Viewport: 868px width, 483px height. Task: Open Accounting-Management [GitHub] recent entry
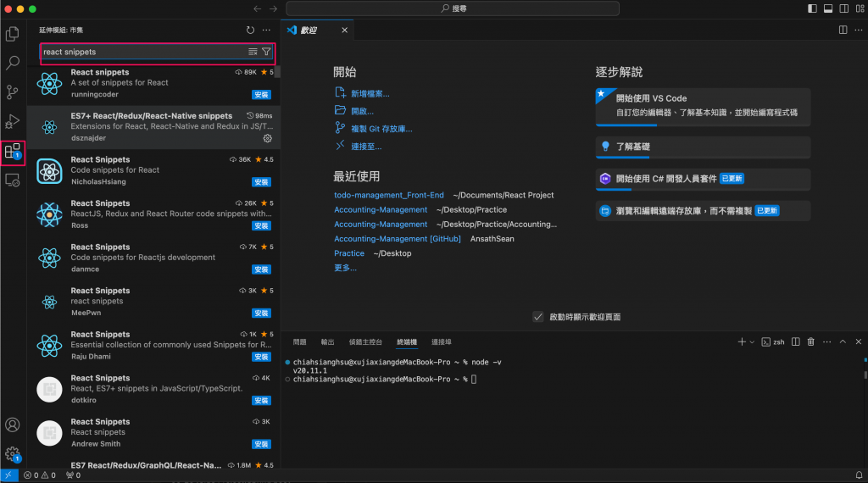tap(397, 239)
